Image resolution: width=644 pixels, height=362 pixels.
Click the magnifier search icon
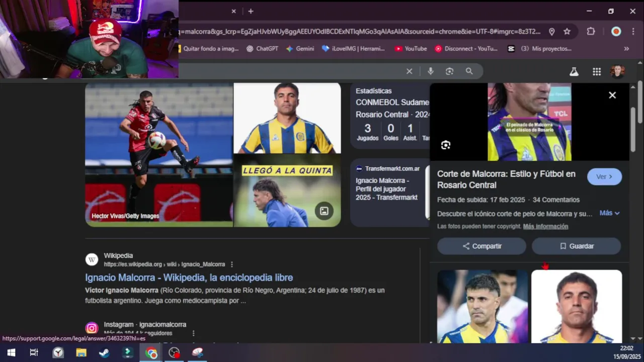pos(469,71)
